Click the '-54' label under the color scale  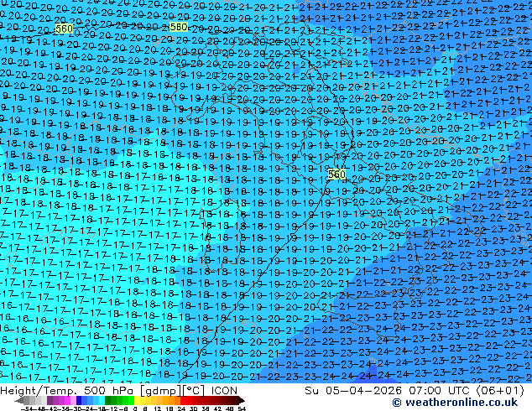[26, 408]
